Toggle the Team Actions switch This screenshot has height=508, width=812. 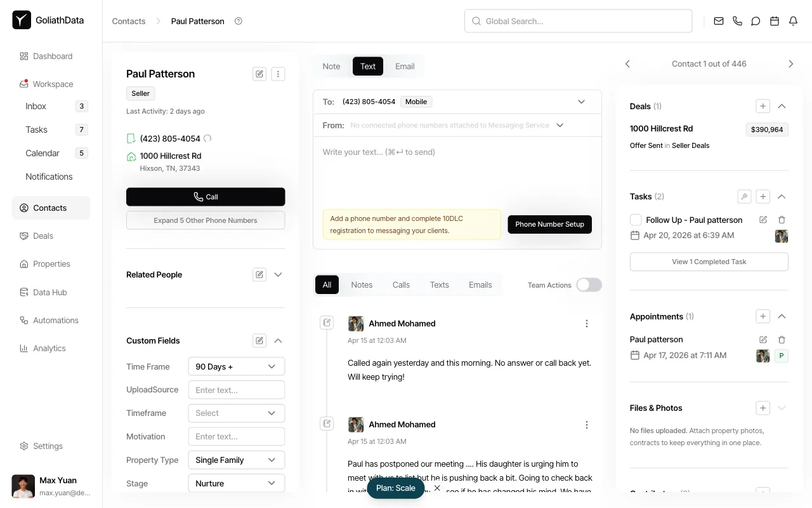click(x=589, y=285)
